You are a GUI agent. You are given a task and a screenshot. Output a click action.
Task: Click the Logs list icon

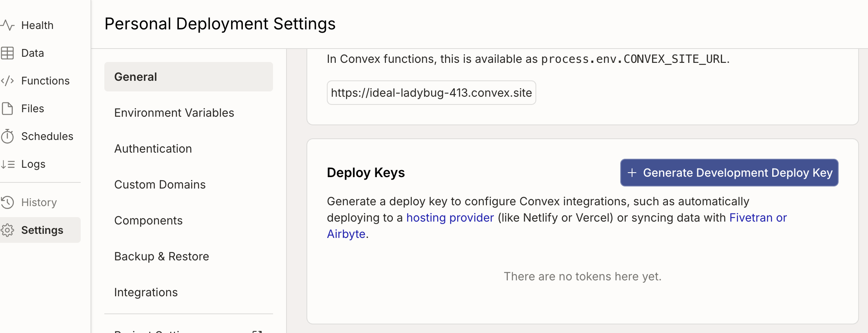pyautogui.click(x=8, y=164)
